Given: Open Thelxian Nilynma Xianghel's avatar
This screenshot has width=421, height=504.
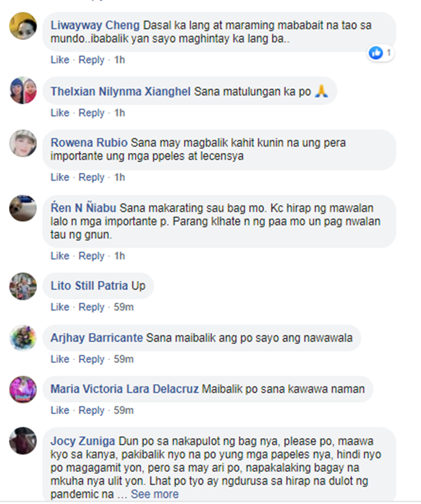Looking at the screenshot, I should point(23,90).
